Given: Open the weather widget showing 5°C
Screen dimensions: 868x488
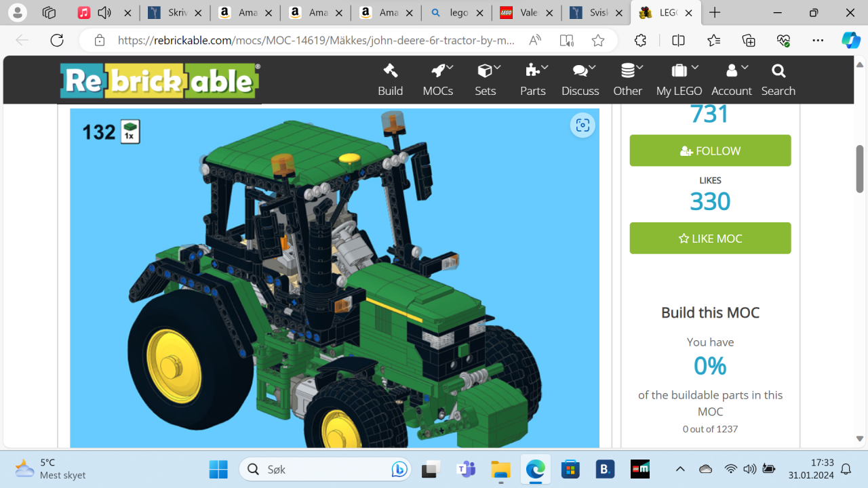Looking at the screenshot, I should (52, 469).
